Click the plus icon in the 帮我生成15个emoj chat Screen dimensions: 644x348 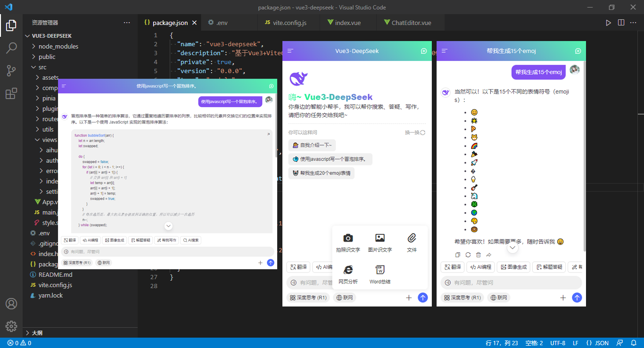tap(563, 298)
